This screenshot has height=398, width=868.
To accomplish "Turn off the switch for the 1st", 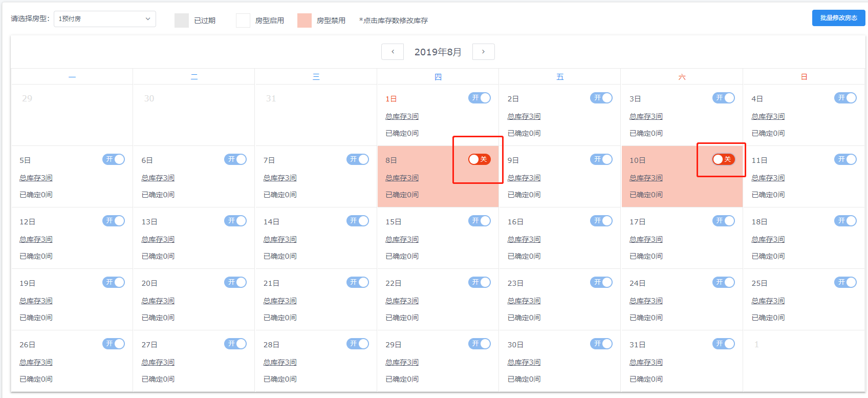I will point(479,98).
